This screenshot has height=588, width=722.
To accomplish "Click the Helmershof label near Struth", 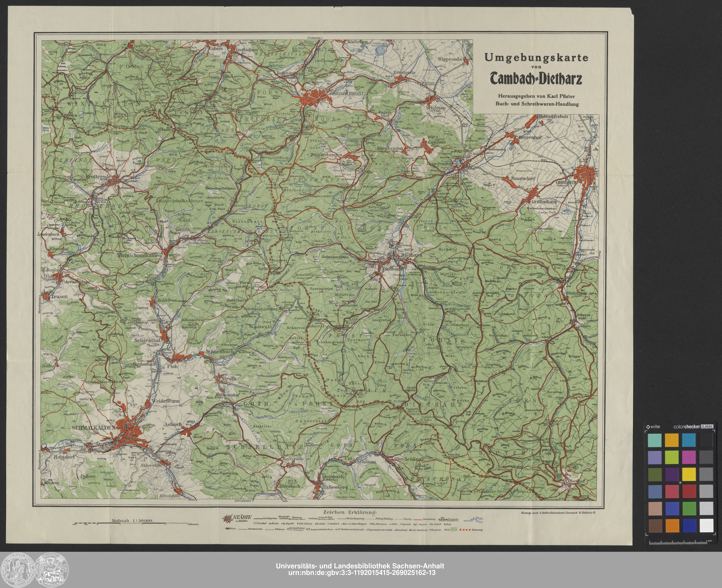I will 228,395.
